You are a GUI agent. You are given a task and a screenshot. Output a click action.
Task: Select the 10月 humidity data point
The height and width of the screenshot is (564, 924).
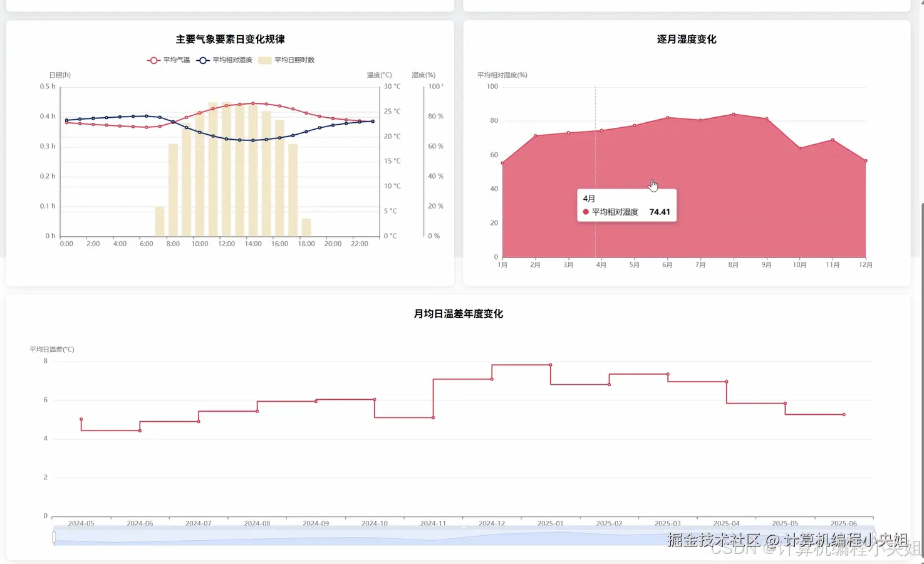(800, 148)
